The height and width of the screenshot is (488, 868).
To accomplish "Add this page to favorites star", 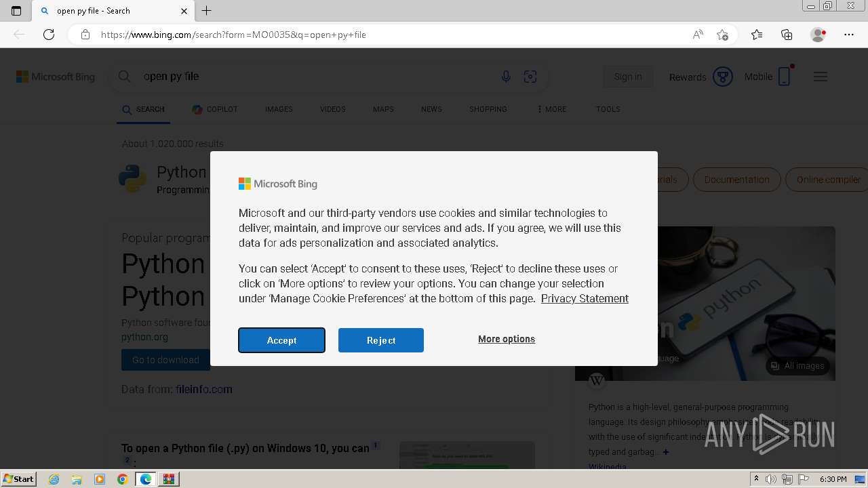I will [x=722, y=35].
